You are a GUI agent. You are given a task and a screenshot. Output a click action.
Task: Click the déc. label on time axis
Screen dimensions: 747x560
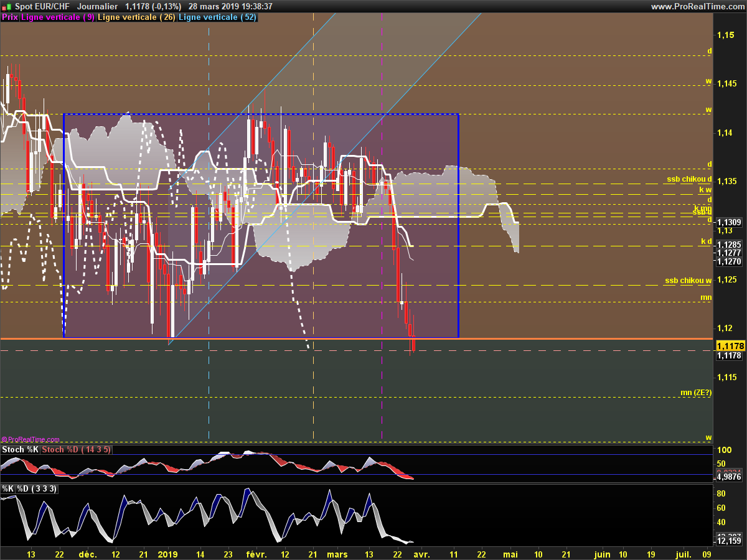tap(87, 553)
